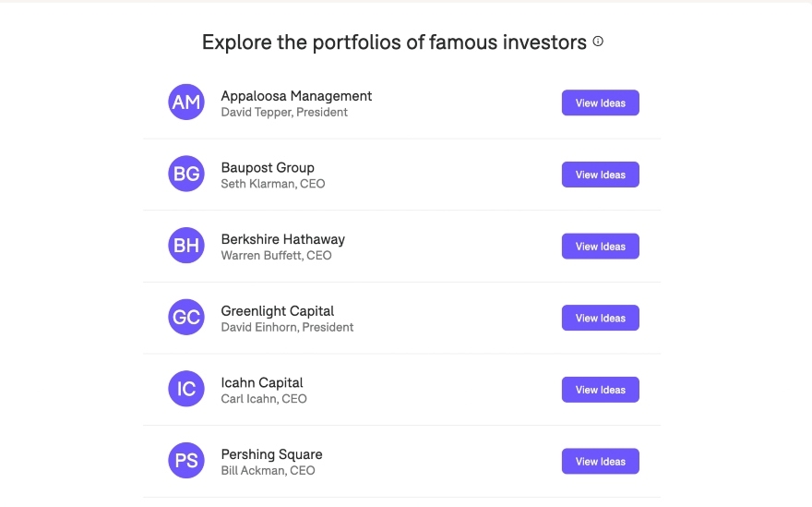Click the AM avatar for Appaloosa Management
This screenshot has width=812, height=507.
pyautogui.click(x=186, y=103)
